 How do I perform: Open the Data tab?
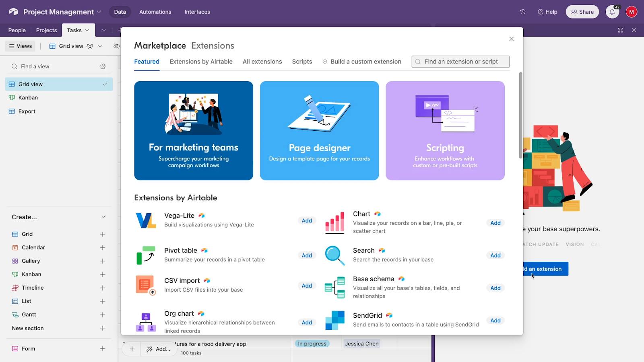[x=120, y=12]
